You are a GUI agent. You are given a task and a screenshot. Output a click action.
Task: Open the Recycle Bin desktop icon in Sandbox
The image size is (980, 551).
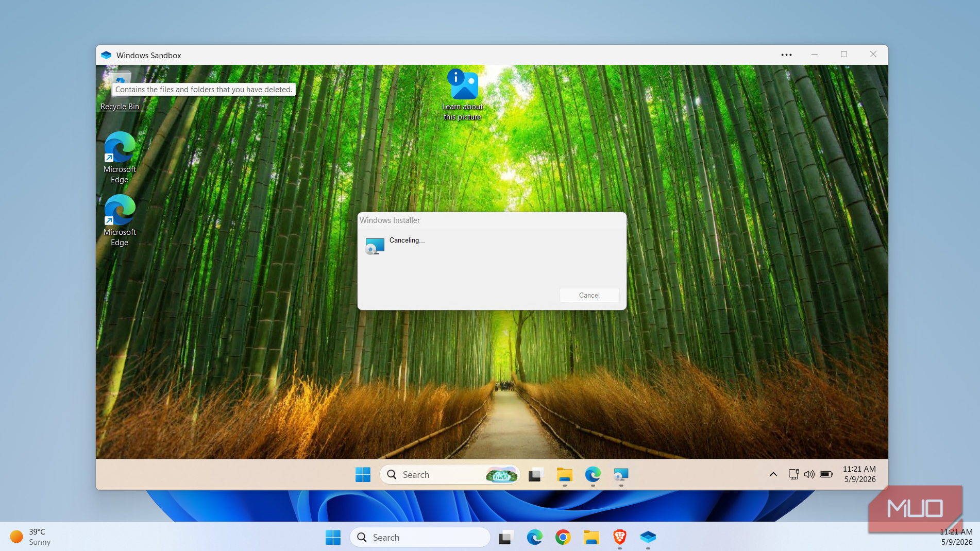tap(120, 90)
